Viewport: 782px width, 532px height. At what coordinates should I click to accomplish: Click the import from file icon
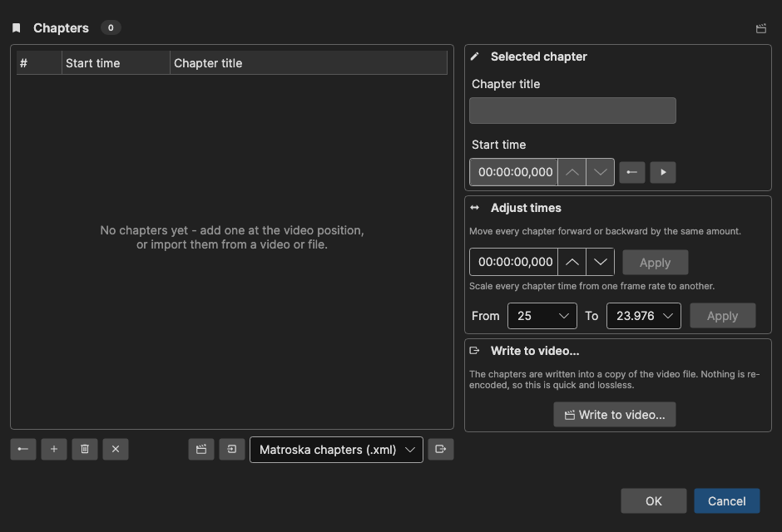pyautogui.click(x=232, y=450)
